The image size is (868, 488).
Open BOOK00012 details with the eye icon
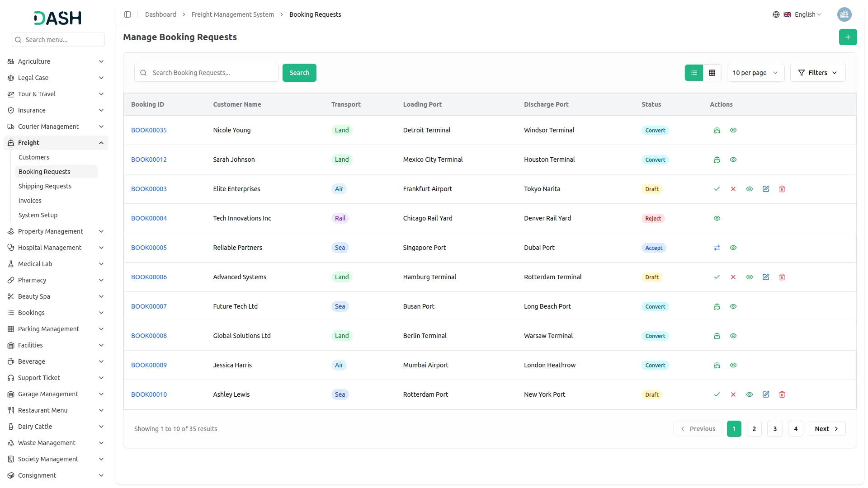click(x=733, y=160)
